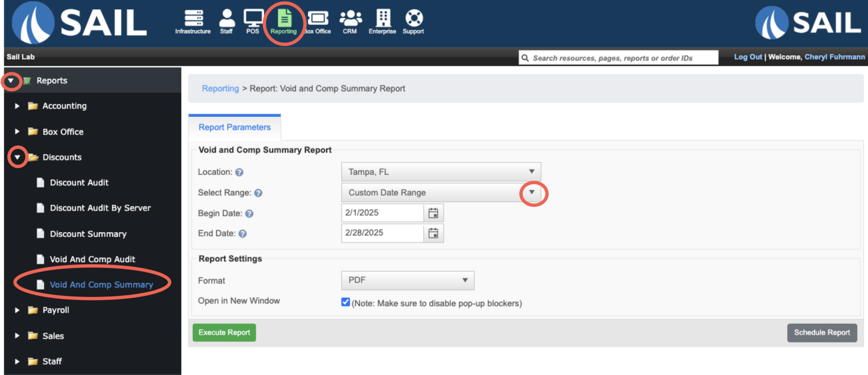Viewport: 868px width, 375px height.
Task: Open Cheryl Fuhrmann profile link
Action: (834, 57)
